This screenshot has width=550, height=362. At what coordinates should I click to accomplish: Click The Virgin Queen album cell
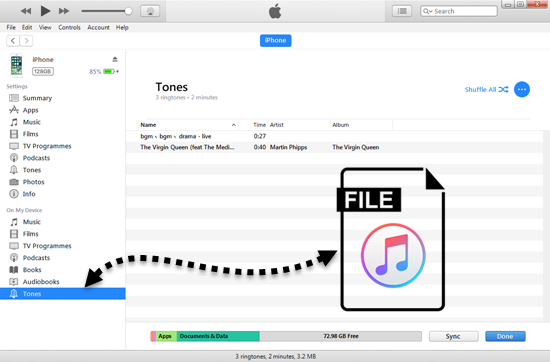[356, 147]
